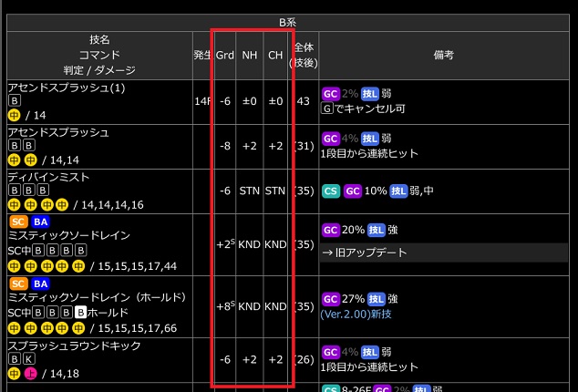
Task: Click the Grd column header
Action: coord(225,55)
